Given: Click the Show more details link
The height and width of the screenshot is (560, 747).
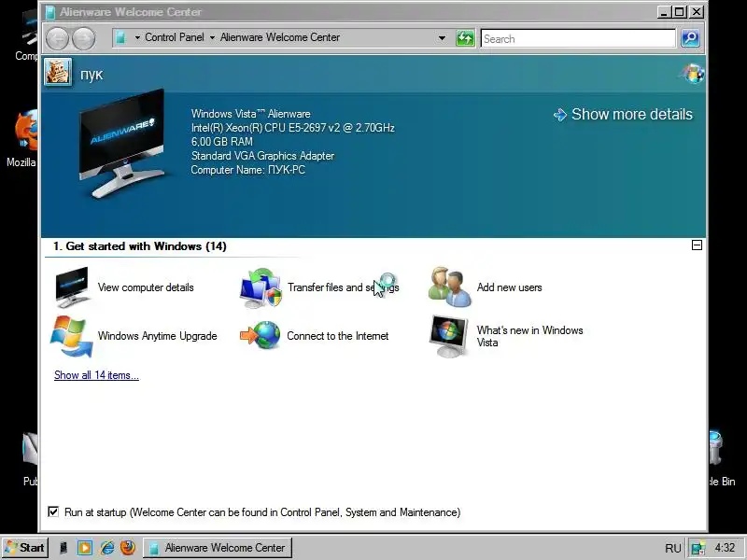Looking at the screenshot, I should (632, 114).
